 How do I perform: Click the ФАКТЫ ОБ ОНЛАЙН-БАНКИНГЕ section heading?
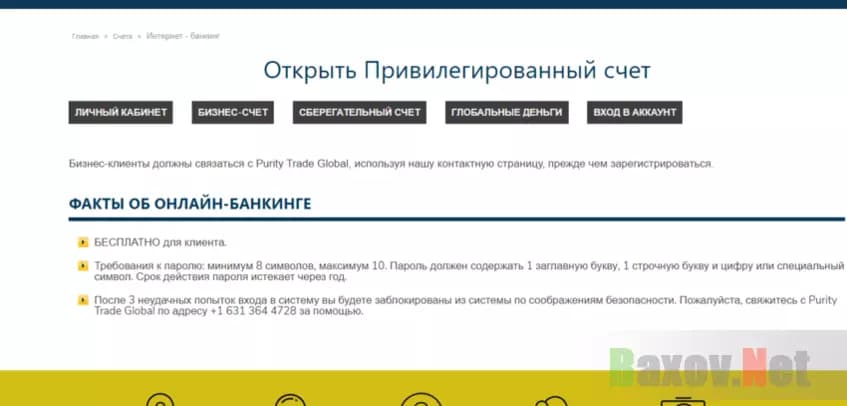coord(190,204)
